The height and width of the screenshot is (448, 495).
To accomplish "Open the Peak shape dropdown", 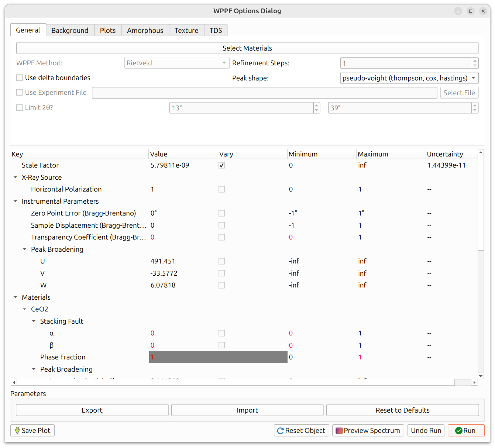I will click(x=409, y=78).
